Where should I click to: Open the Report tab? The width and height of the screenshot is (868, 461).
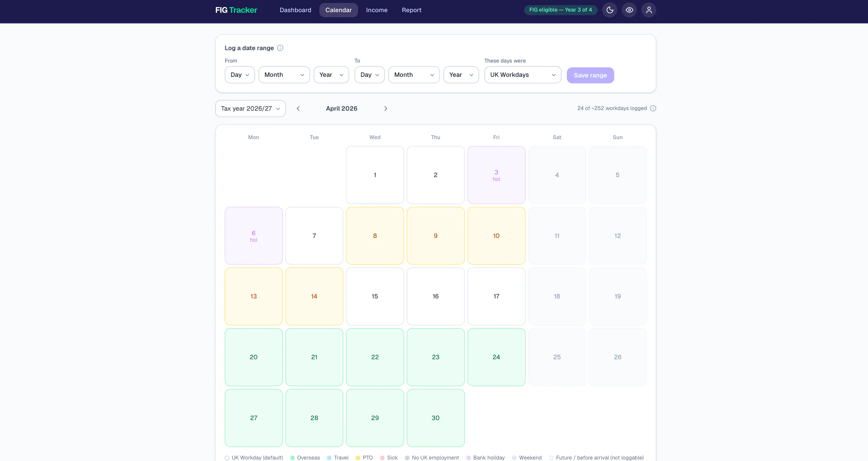[x=411, y=10]
